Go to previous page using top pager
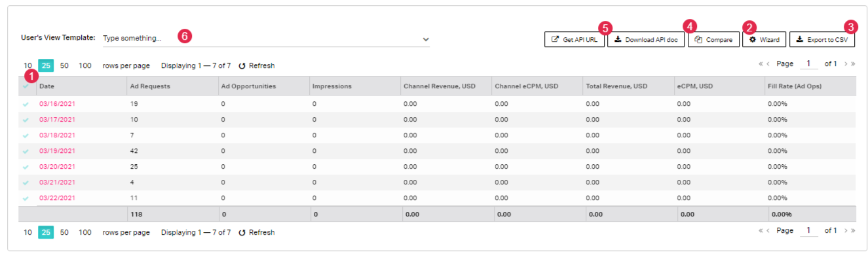This screenshot has height=257, width=868. [x=768, y=64]
